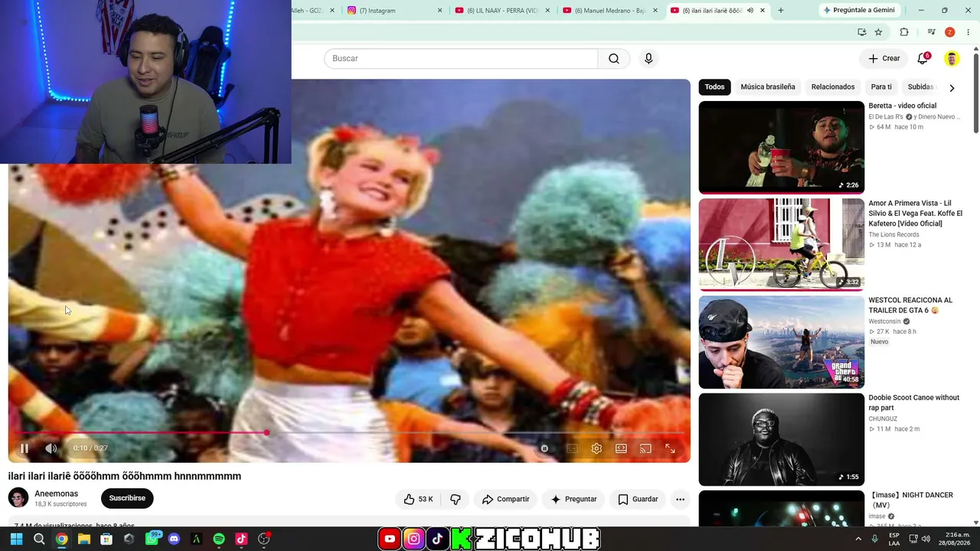This screenshot has height=551, width=980.
Task: Open Pregúntale a Gemini
Action: coord(858,11)
